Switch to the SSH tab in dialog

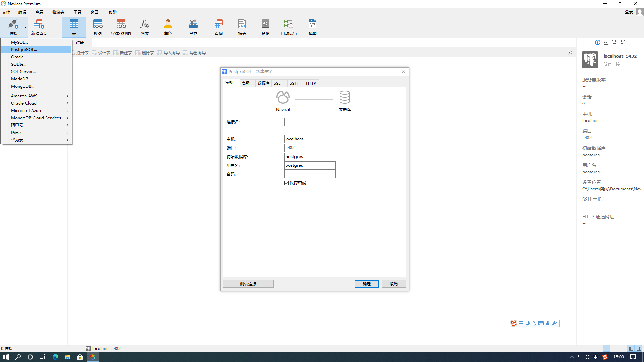(293, 83)
